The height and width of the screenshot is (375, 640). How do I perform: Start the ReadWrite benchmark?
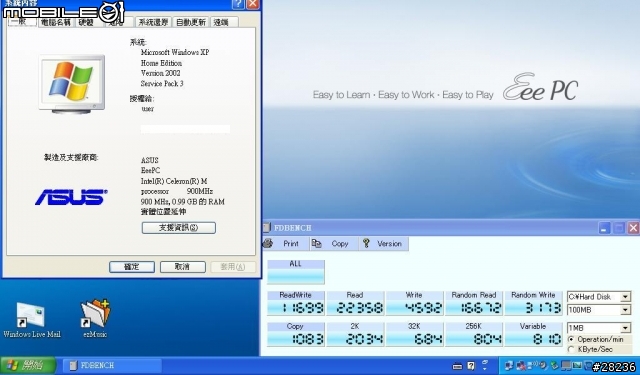click(x=296, y=303)
